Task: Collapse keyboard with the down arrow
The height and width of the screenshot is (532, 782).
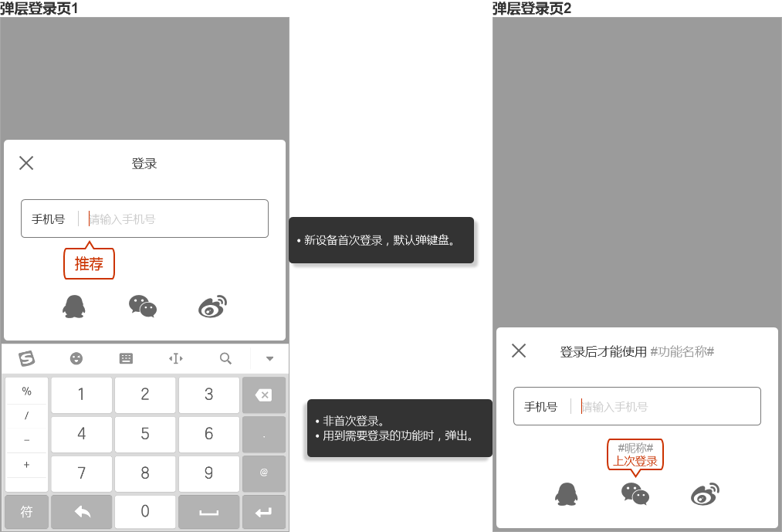Action: (269, 358)
